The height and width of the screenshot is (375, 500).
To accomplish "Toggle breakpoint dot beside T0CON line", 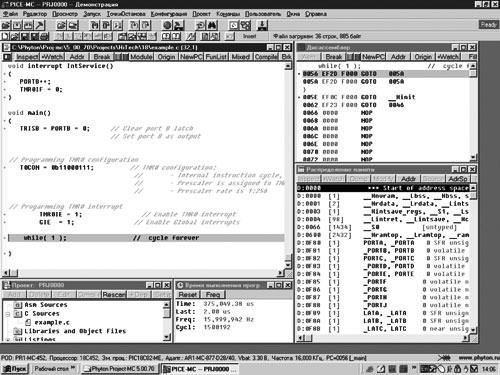I will [5, 168].
